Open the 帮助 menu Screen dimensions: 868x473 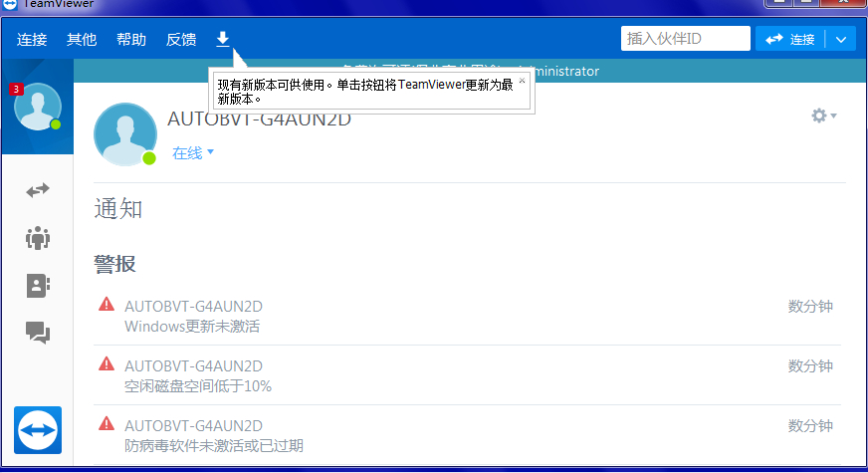[131, 39]
